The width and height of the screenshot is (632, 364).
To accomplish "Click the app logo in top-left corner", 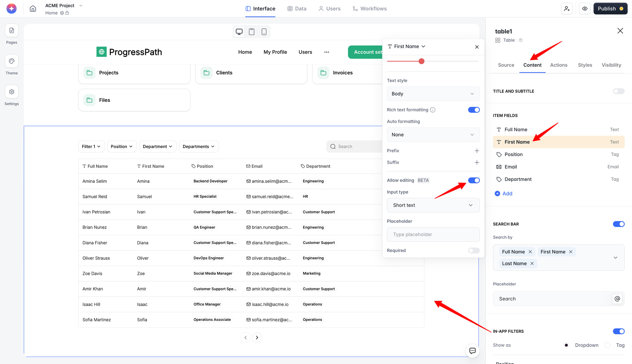I will tap(12, 9).
